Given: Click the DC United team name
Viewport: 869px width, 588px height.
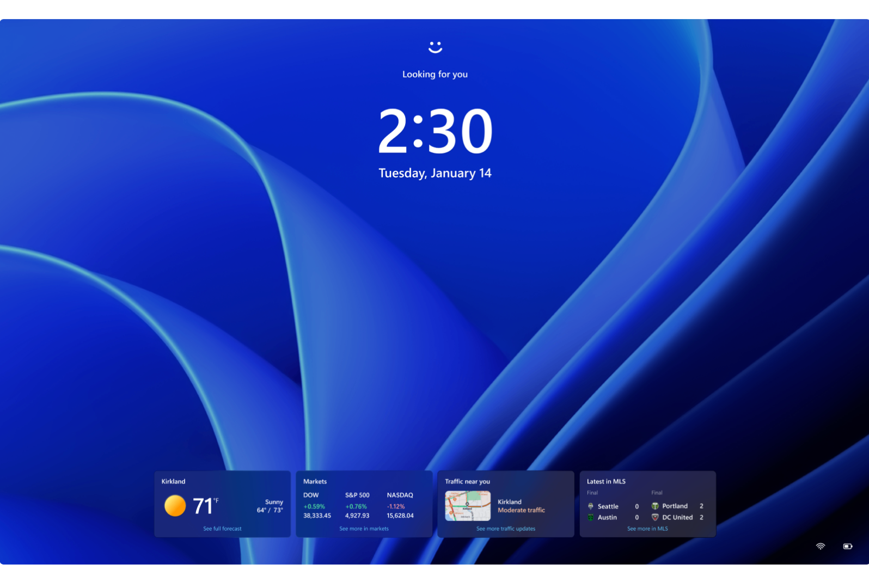Looking at the screenshot, I should (677, 517).
